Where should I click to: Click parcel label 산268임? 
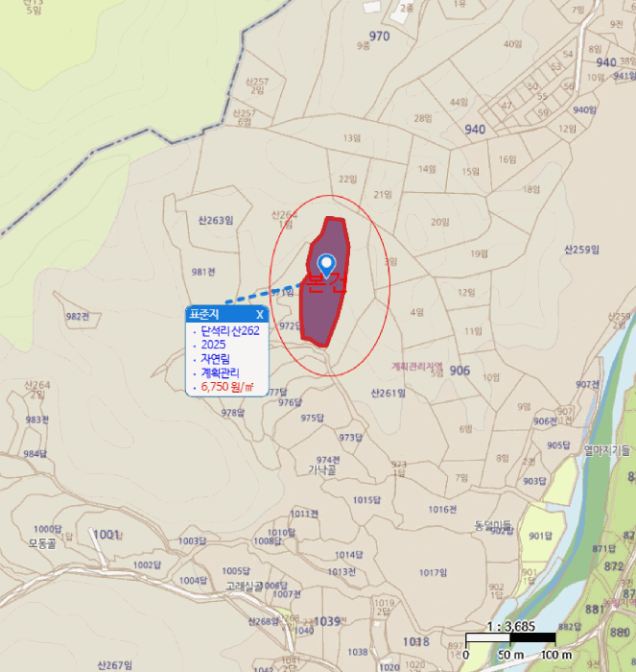click(263, 621)
